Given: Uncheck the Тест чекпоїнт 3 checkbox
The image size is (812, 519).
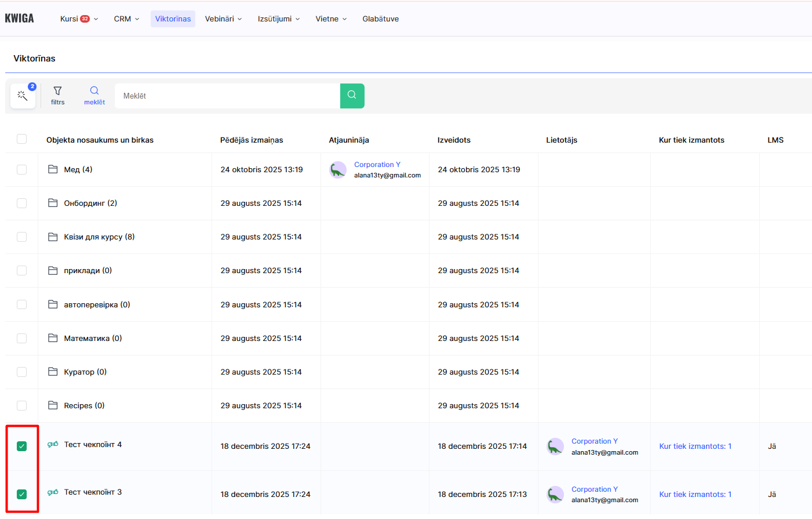Looking at the screenshot, I should pos(22,494).
